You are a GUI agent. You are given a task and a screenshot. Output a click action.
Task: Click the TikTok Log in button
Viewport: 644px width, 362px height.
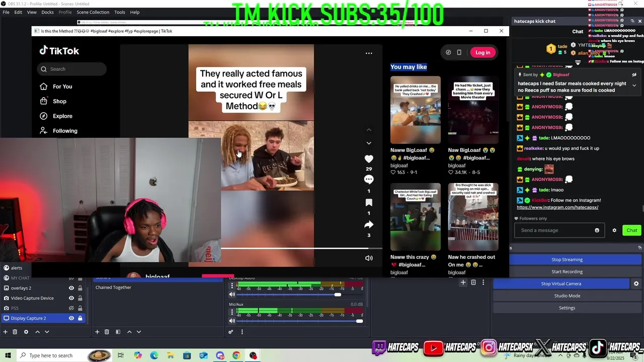[482, 52]
